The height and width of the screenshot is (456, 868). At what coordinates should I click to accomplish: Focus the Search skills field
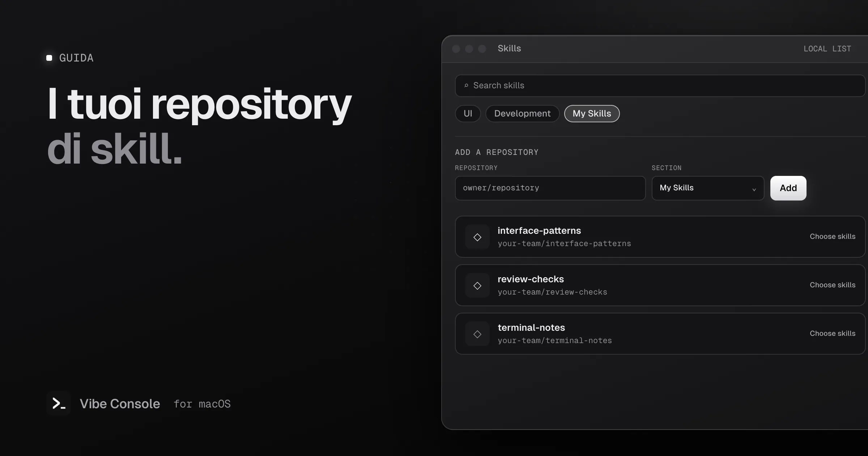coord(660,85)
